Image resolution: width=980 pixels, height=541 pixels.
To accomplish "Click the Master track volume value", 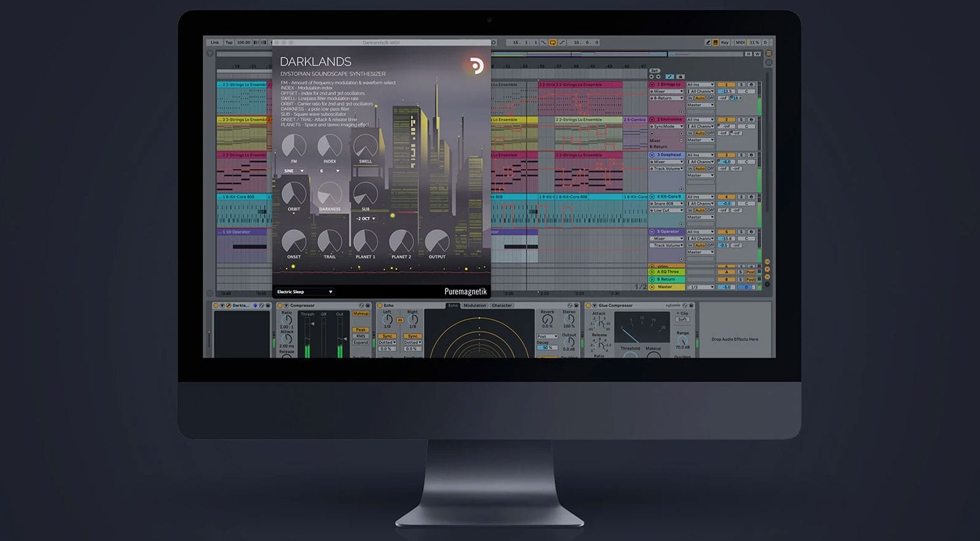I will [x=726, y=287].
